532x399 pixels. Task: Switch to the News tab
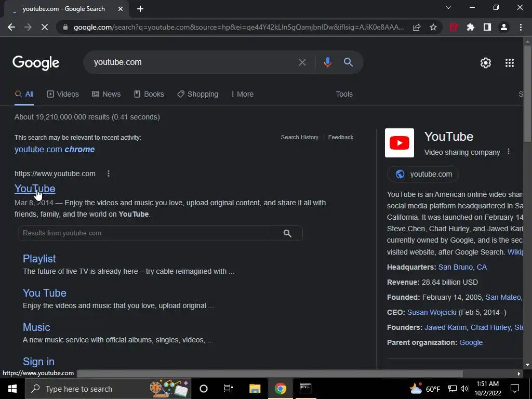tap(106, 95)
